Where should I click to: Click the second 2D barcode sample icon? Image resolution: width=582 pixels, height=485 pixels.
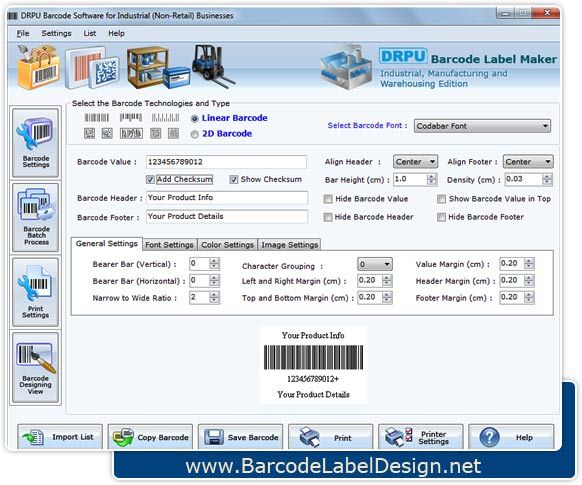coord(107,133)
